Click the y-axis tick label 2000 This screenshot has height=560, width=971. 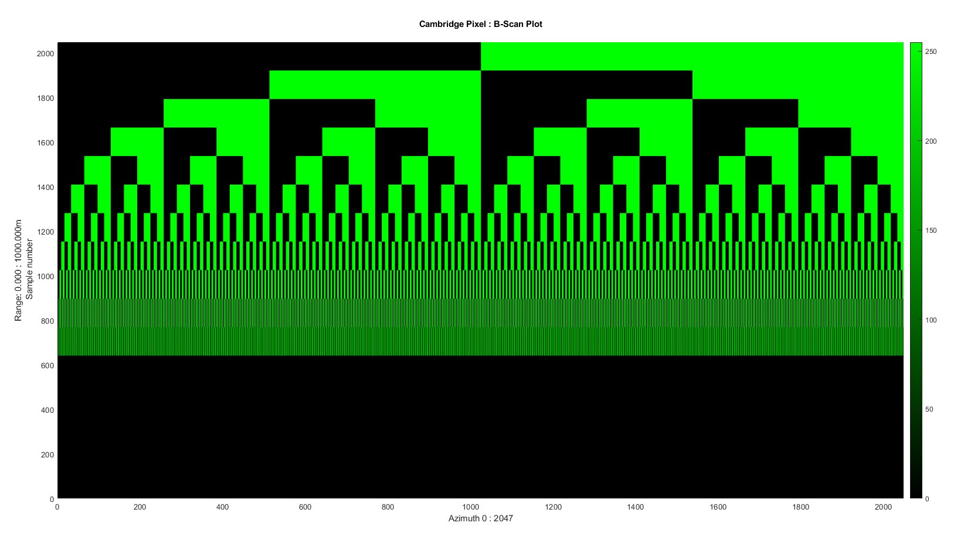(x=45, y=53)
